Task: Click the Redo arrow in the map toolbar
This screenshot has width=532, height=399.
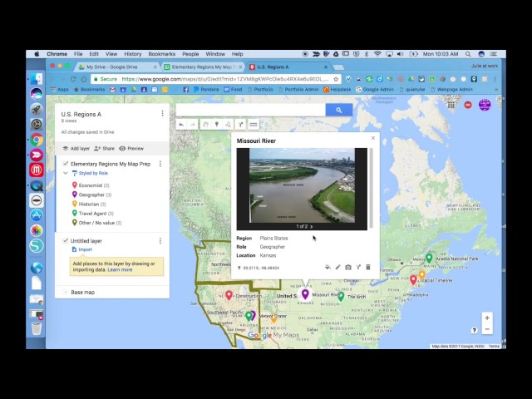Action: (x=193, y=125)
